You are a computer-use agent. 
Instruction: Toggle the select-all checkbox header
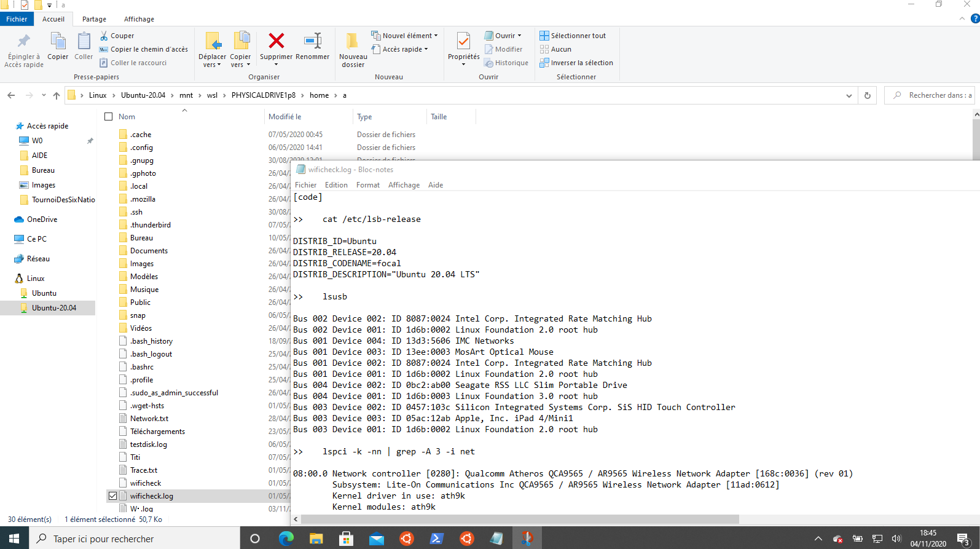click(x=109, y=117)
